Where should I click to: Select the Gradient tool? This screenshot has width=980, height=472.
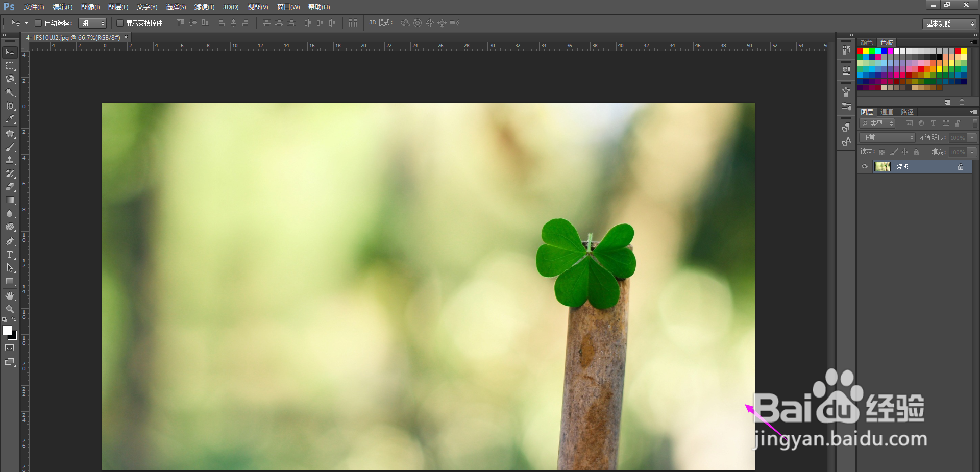point(10,200)
